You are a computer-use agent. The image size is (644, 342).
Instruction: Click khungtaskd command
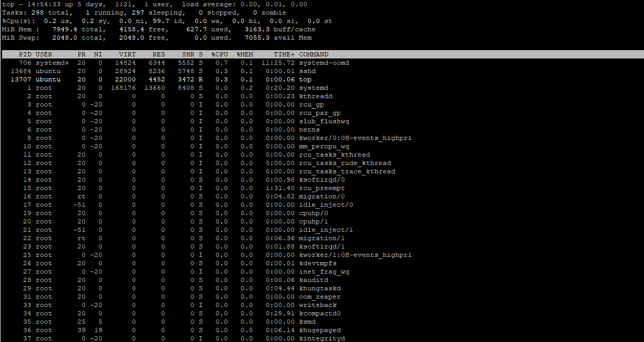[x=320, y=288]
